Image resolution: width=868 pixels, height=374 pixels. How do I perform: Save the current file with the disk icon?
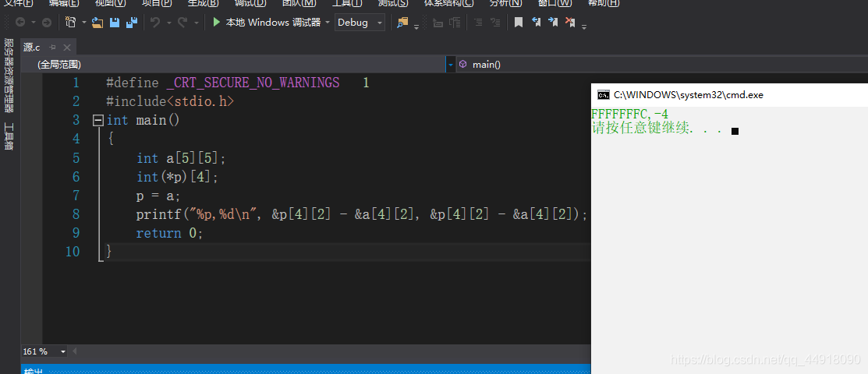click(x=115, y=23)
